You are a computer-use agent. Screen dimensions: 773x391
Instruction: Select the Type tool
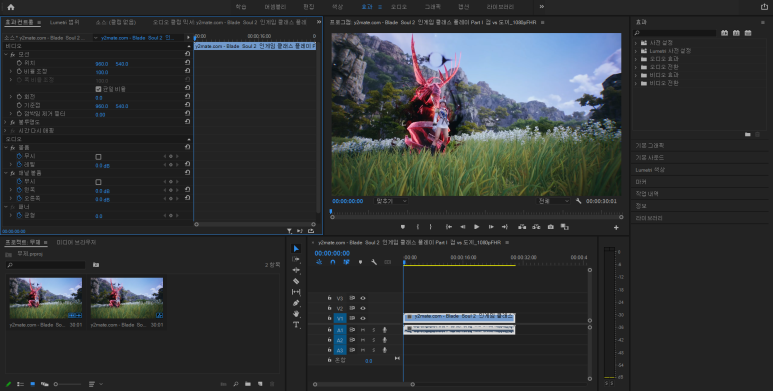coord(296,324)
